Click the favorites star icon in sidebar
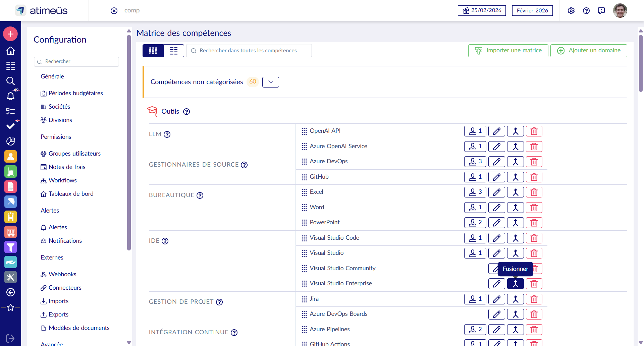644x346 pixels. coord(10,307)
